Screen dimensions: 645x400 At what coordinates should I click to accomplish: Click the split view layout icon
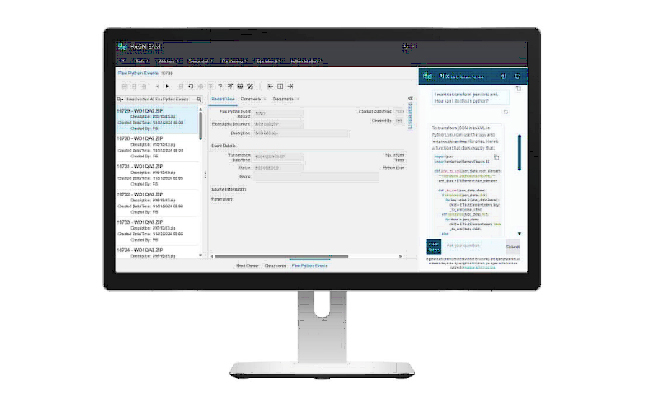point(280,86)
